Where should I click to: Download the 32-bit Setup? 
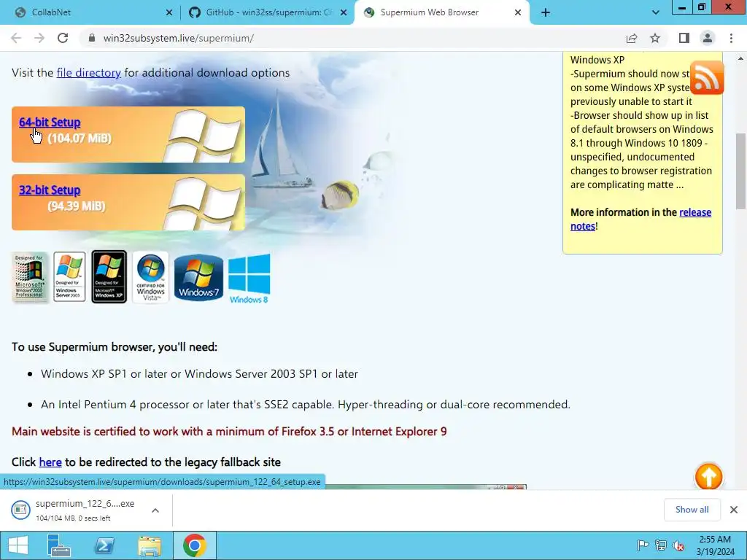[50, 190]
